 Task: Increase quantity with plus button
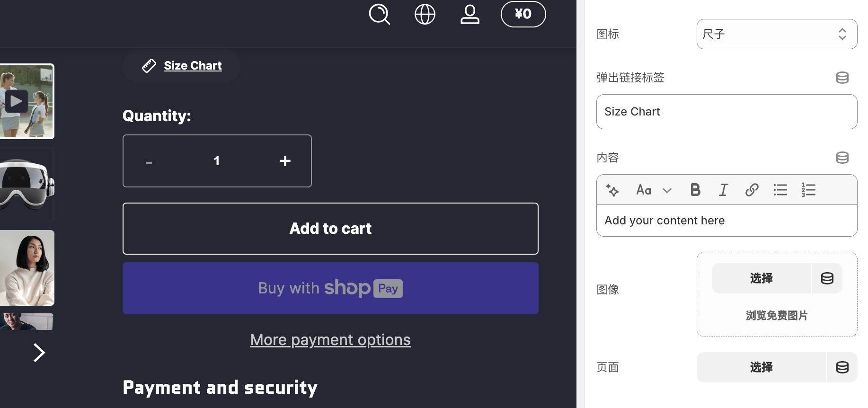coord(285,161)
